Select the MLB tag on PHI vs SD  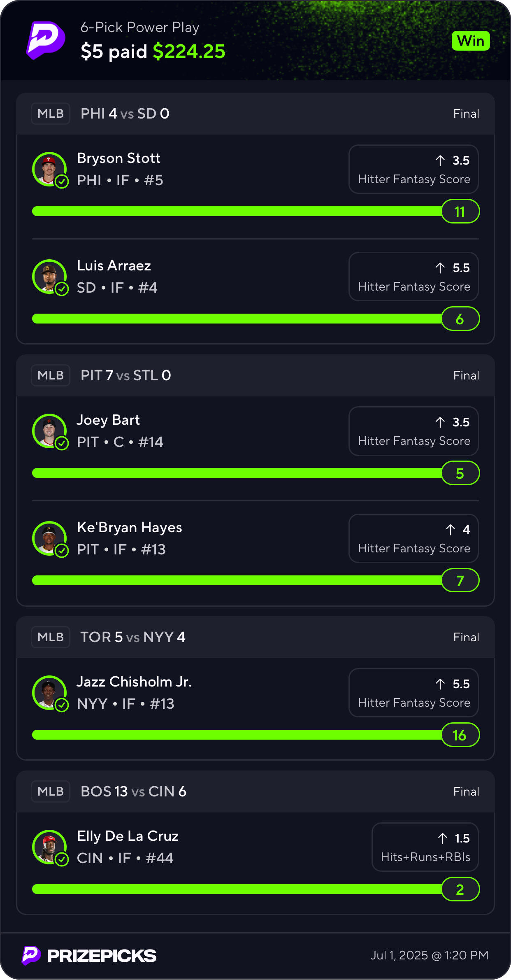click(x=51, y=114)
